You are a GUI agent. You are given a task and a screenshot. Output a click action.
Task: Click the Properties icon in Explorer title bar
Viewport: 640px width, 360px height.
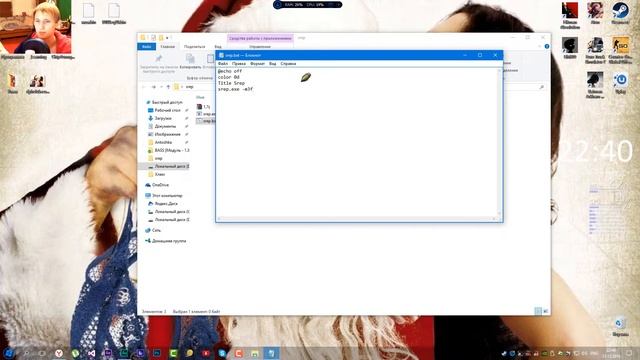point(153,38)
